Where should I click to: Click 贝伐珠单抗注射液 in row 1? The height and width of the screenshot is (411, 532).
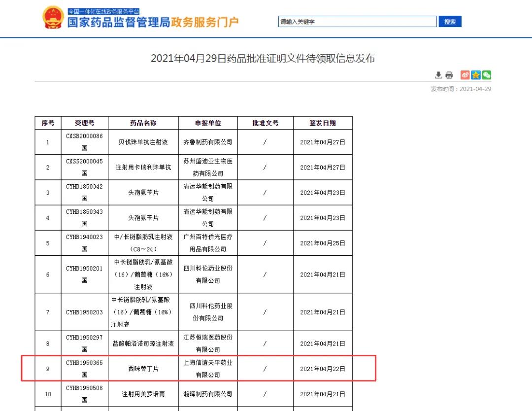coord(143,142)
